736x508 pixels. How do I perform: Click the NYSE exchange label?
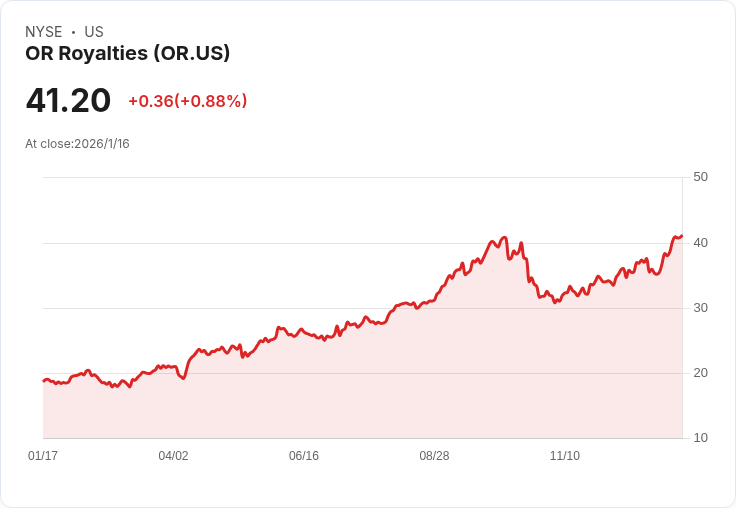(x=44, y=32)
